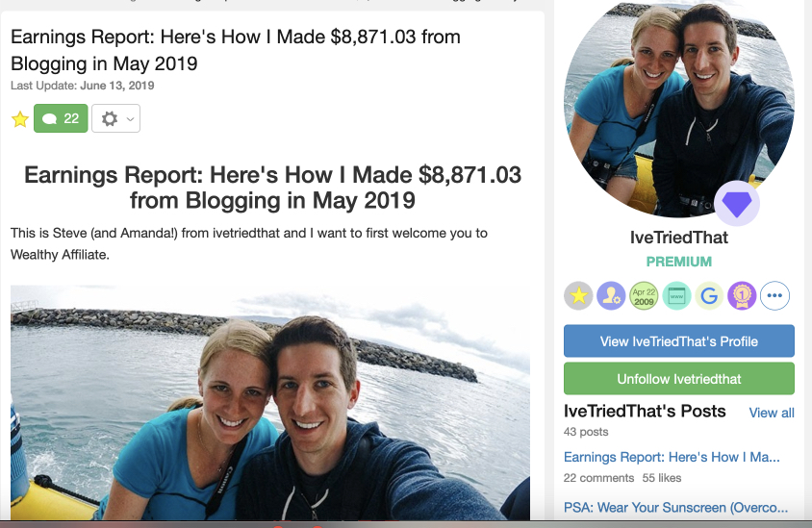This screenshot has width=812, height=528.
Task: Click the purple diamond premium badge
Action: (x=736, y=204)
